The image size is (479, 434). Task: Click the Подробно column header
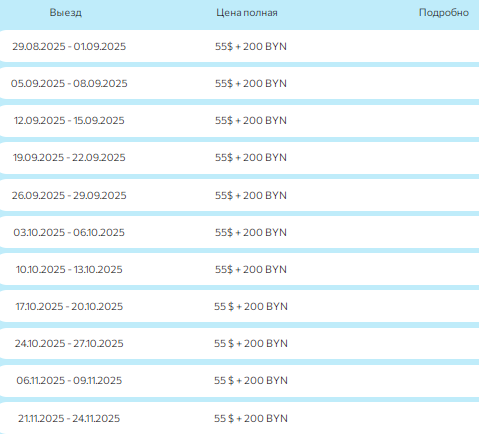pyautogui.click(x=444, y=13)
